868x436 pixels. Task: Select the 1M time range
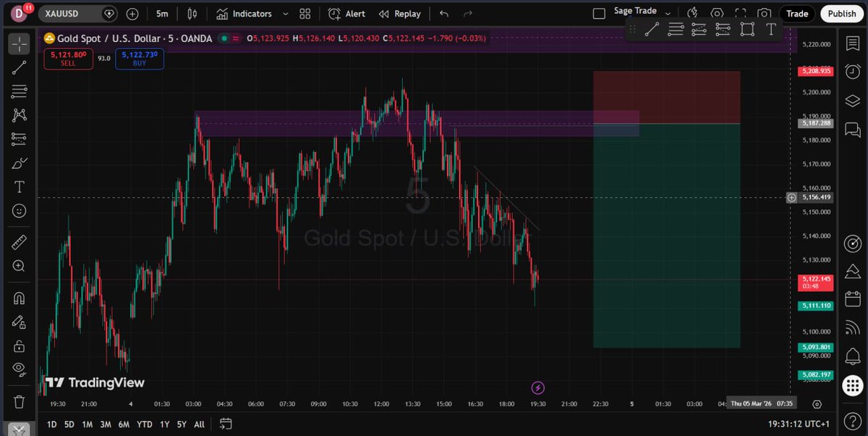[x=88, y=424]
